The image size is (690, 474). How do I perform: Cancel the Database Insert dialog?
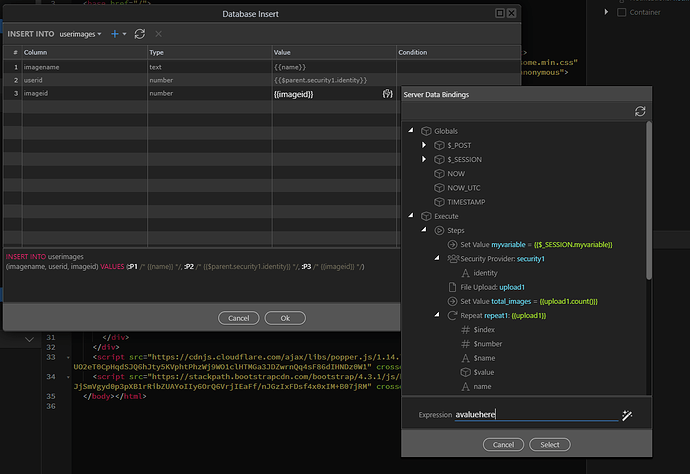(x=239, y=318)
